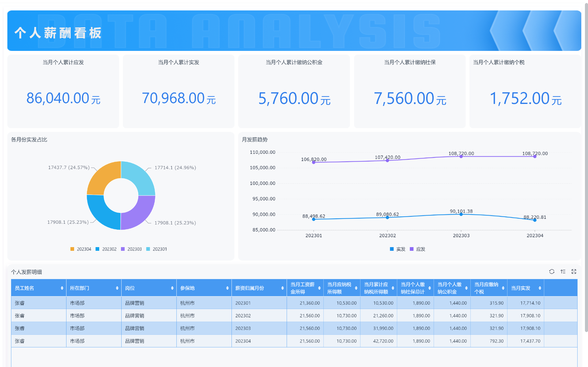The width and height of the screenshot is (588, 367).
Task: Click sort arrows on 岗位 column header
Action: coord(172,288)
